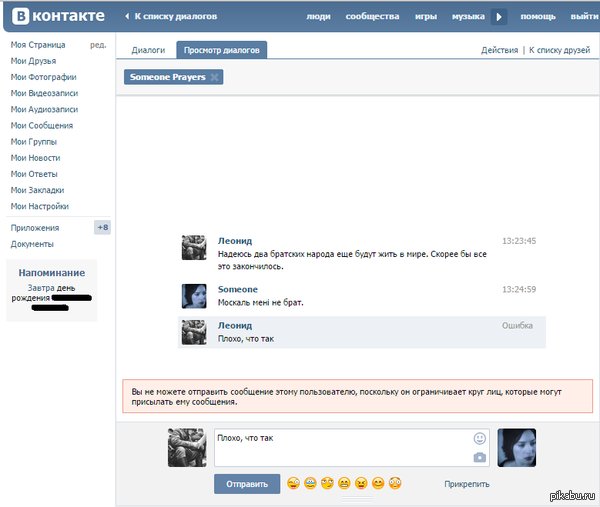Click the VKontakte logo in header

pos(58,16)
